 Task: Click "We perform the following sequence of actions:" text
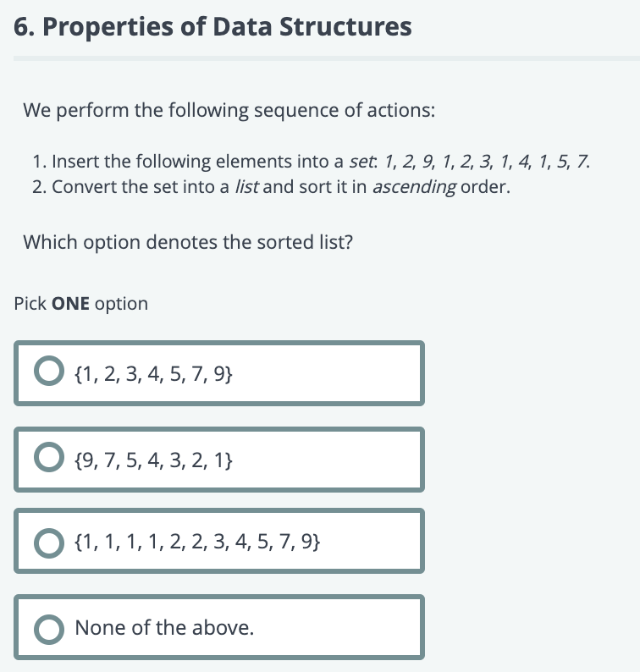click(229, 110)
